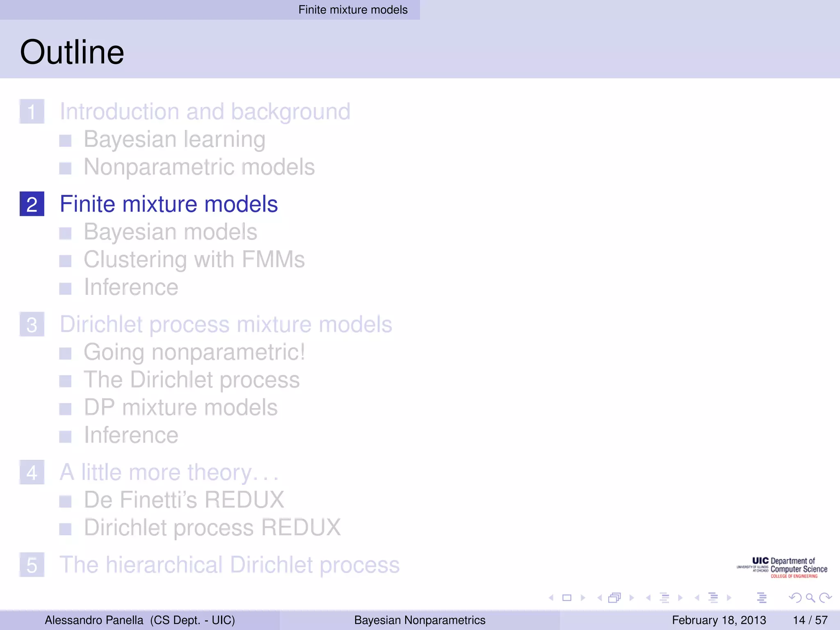The height and width of the screenshot is (630, 840).
Task: Click the stacked-frames navigation icon
Action: click(x=615, y=598)
